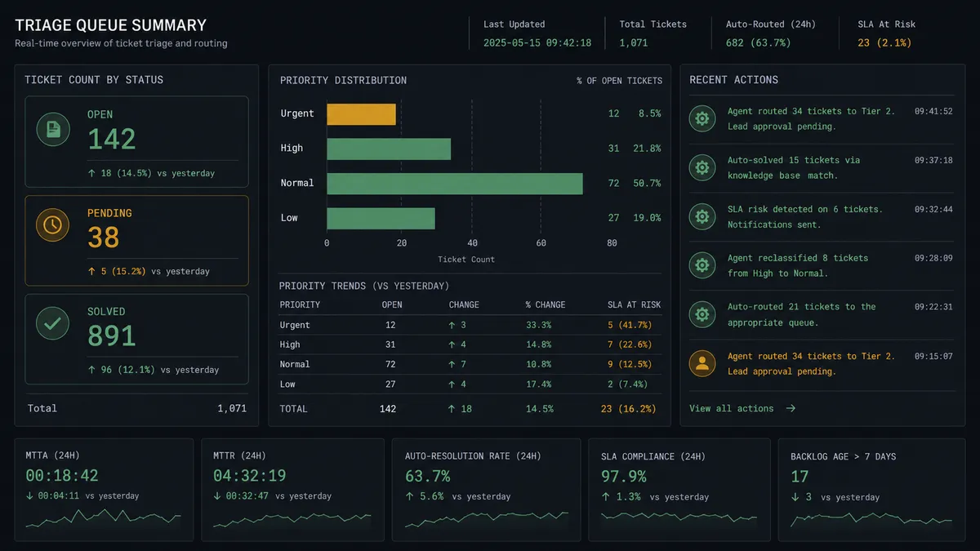Click Solved count 891

tap(112, 336)
